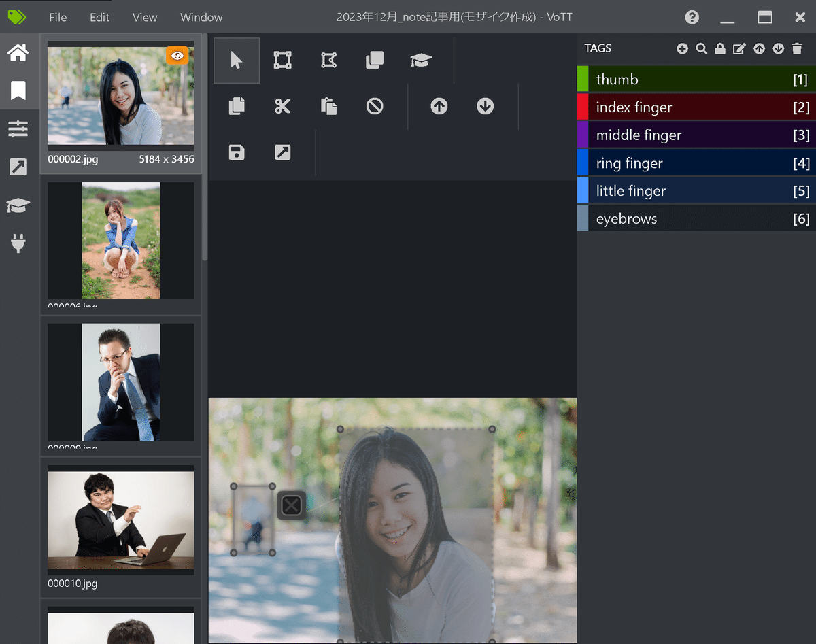Image resolution: width=816 pixels, height=644 pixels.
Task: Toggle the eye badge on 000002.jpg thumbnail
Action: [177, 56]
